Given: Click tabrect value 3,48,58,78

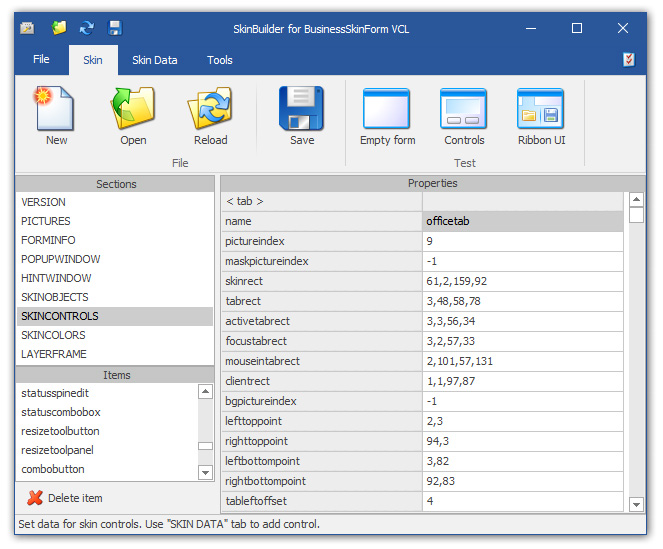Looking at the screenshot, I should pos(523,301).
